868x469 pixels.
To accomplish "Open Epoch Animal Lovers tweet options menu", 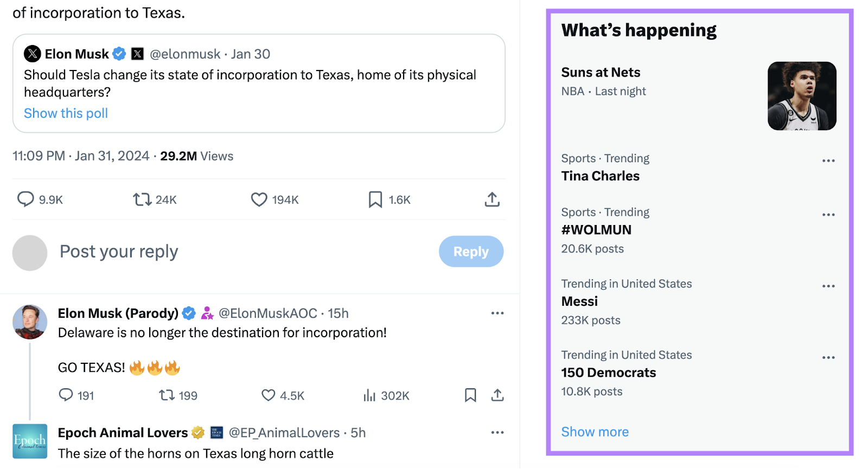I will [497, 432].
